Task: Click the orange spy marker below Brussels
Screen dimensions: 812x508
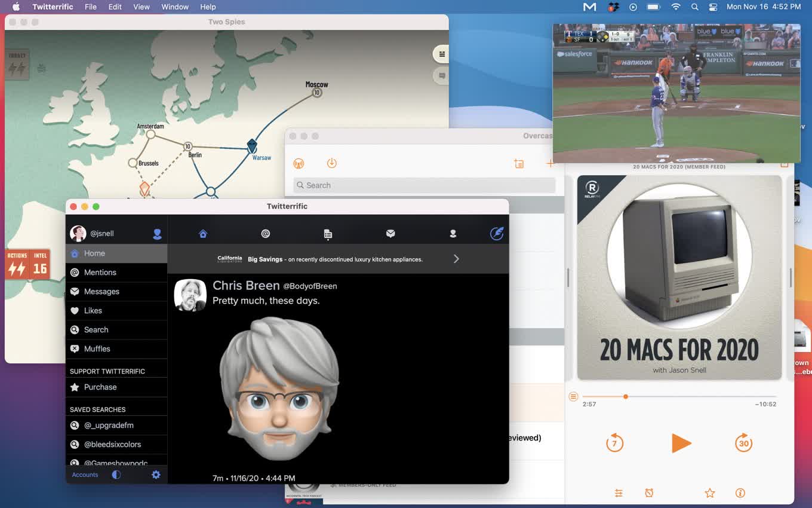Action: click(x=144, y=189)
